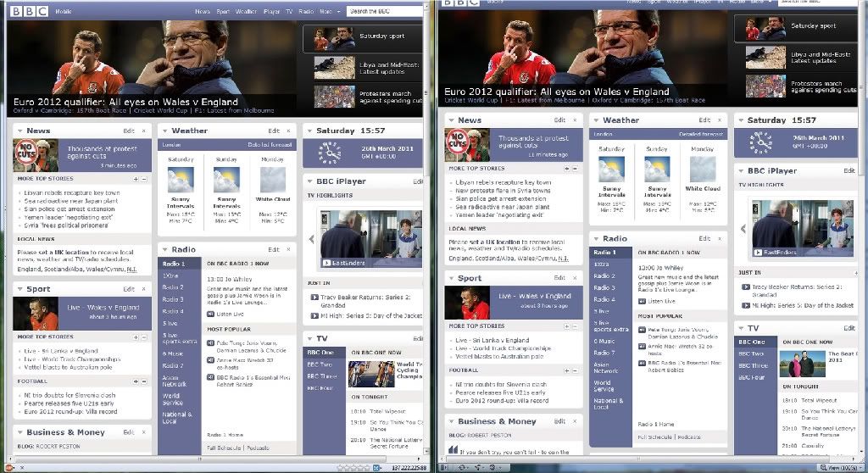Collapse the Sport module in the left window
The height and width of the screenshot is (473, 868).
[20, 289]
